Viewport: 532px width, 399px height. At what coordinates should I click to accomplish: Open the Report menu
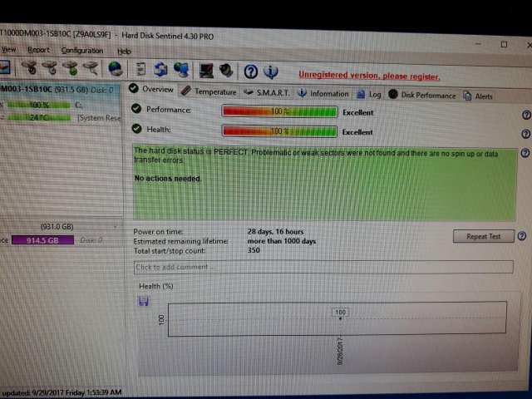point(38,50)
